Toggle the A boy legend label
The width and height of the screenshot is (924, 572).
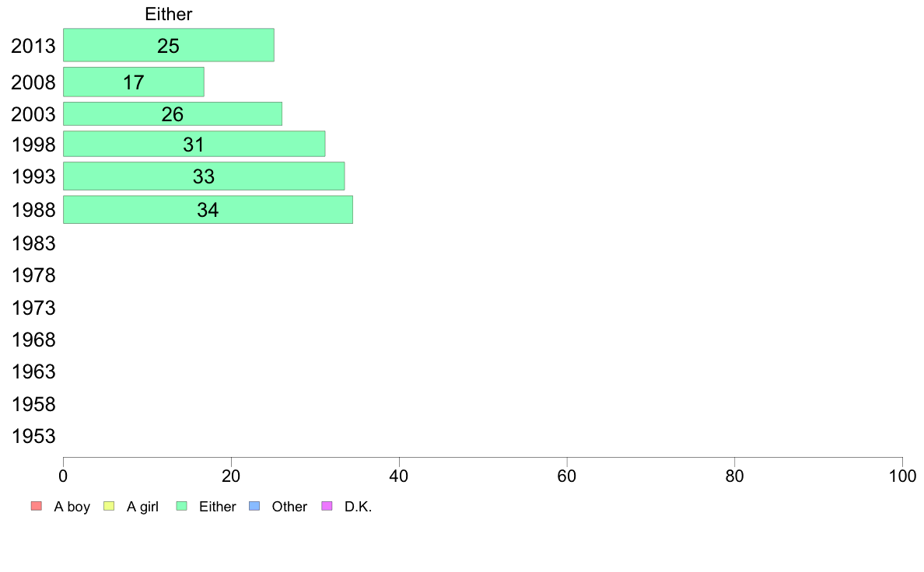[72, 507]
